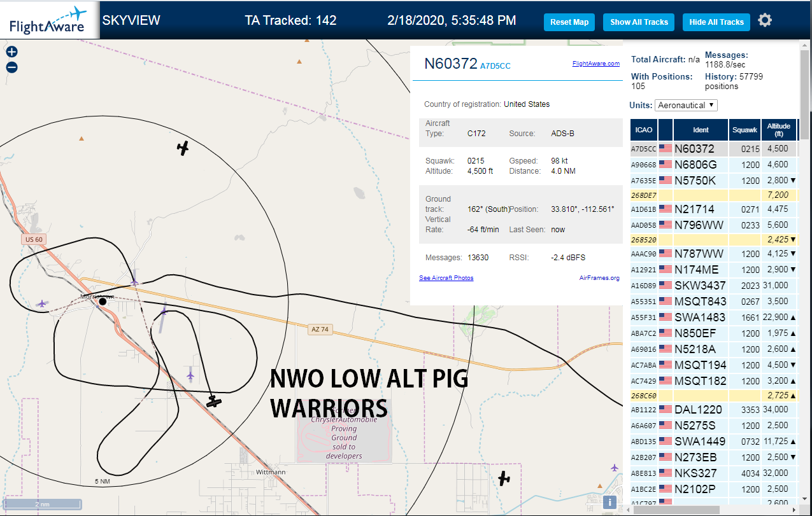Open the AirFrames.org link
812x516 pixels.
599,278
